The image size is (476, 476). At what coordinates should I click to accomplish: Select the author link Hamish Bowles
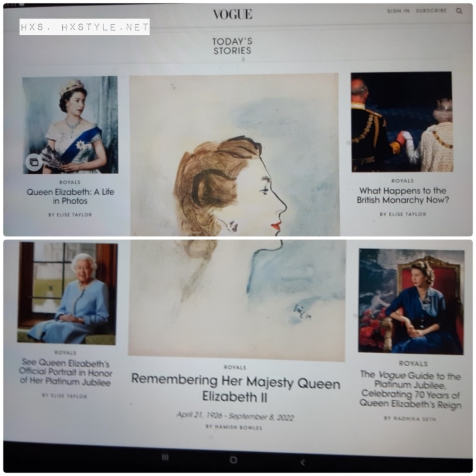(x=234, y=427)
